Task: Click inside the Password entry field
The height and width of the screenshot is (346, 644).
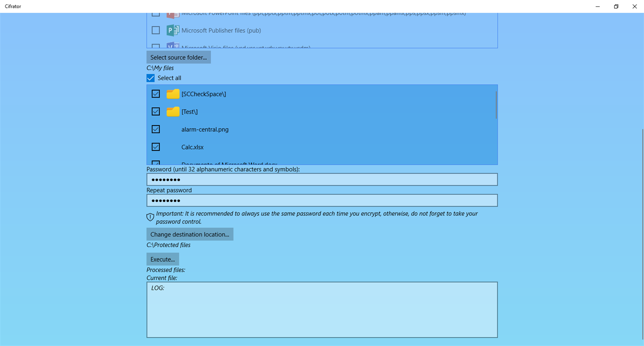Action: pyautogui.click(x=322, y=179)
